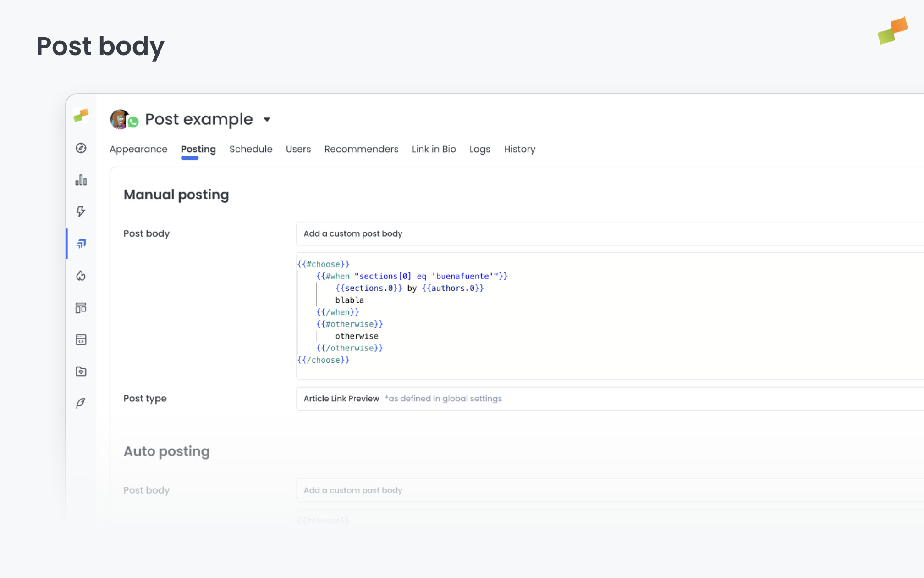Image resolution: width=924 pixels, height=578 pixels.
Task: View the Logs page
Action: pyautogui.click(x=479, y=149)
